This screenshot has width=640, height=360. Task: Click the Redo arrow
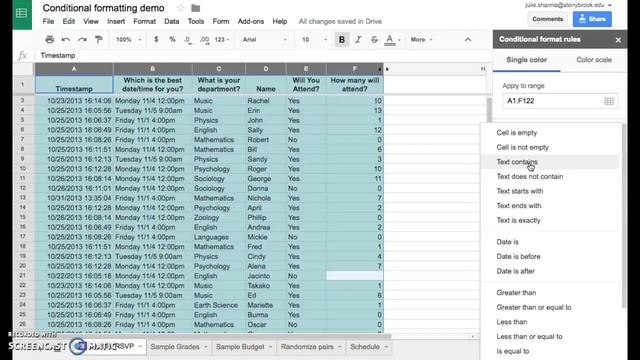82,40
